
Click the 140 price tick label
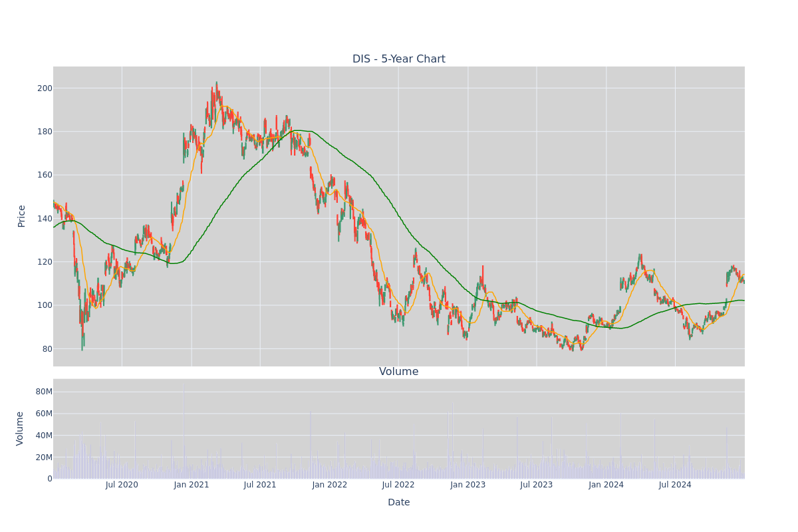coord(45,219)
